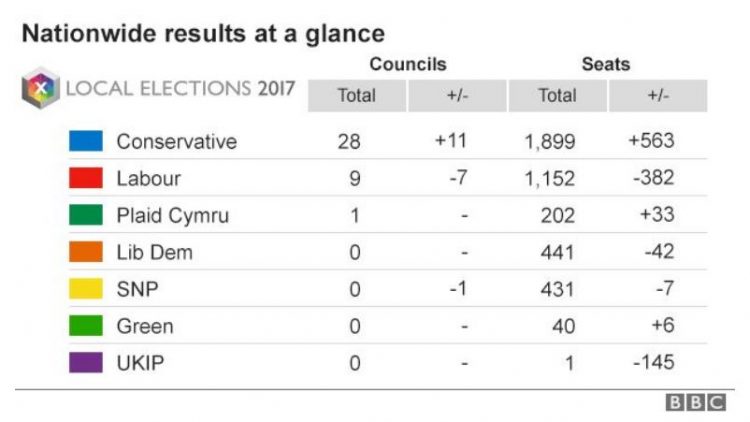This screenshot has width=750, height=422.
Task: Click the yellow SNP color swatch
Action: point(86,289)
